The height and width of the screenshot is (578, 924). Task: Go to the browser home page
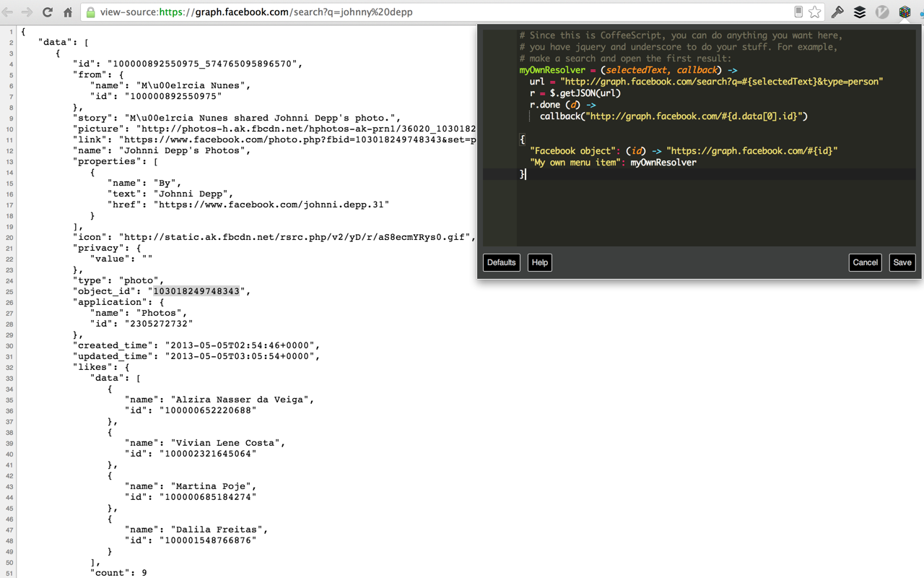pos(68,12)
